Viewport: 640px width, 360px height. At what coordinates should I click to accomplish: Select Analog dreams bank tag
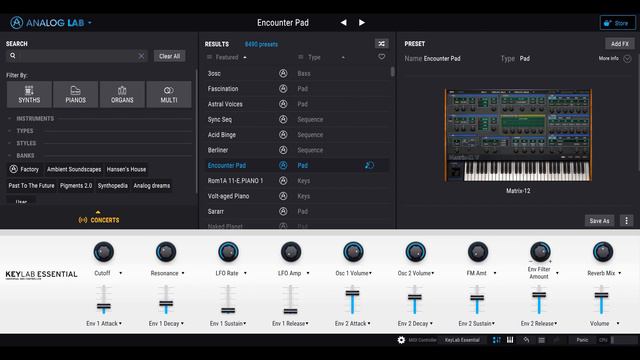coord(151,186)
